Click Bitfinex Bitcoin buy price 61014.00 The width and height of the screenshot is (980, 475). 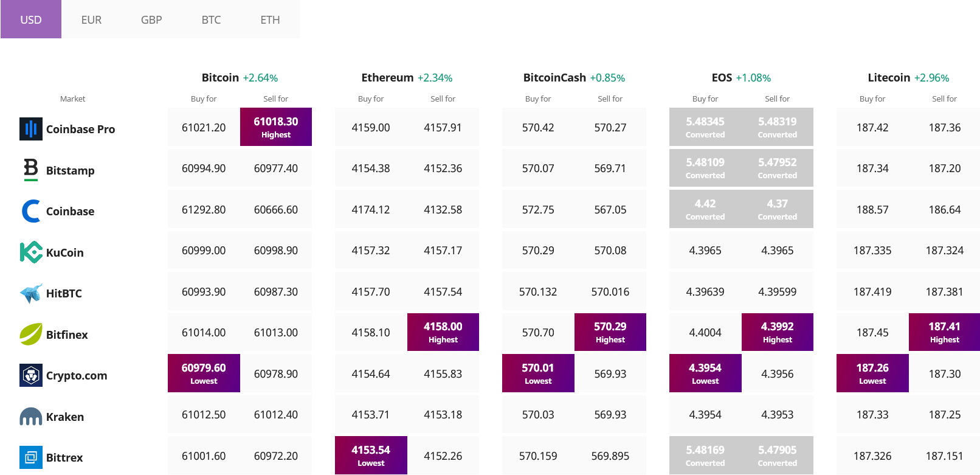[x=204, y=332]
